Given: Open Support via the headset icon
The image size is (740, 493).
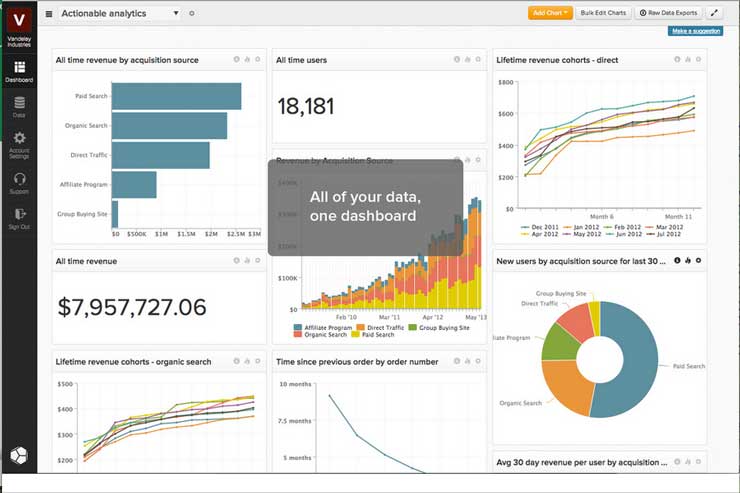Looking at the screenshot, I should [x=19, y=184].
